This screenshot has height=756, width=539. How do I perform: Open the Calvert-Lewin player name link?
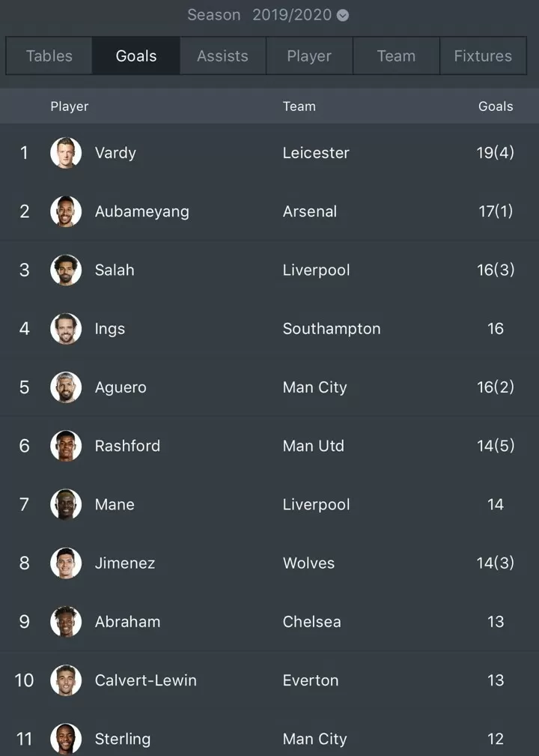point(145,680)
